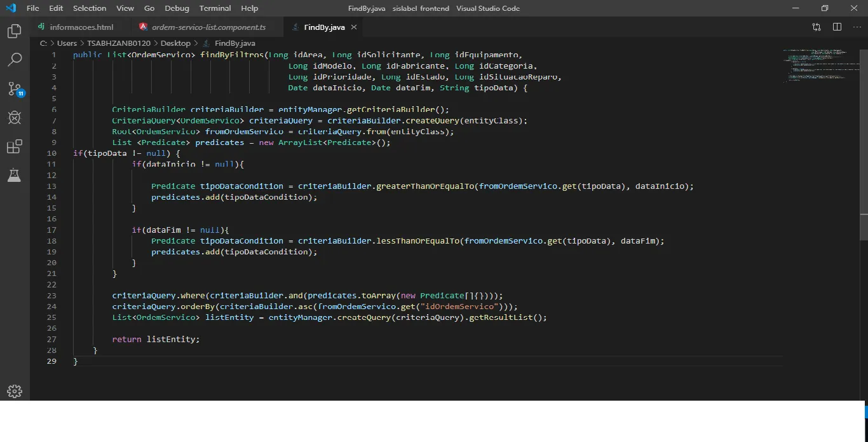This screenshot has height=442, width=868.
Task: Switch to ordem-servico-list.component.ts tab
Action: coord(208,27)
